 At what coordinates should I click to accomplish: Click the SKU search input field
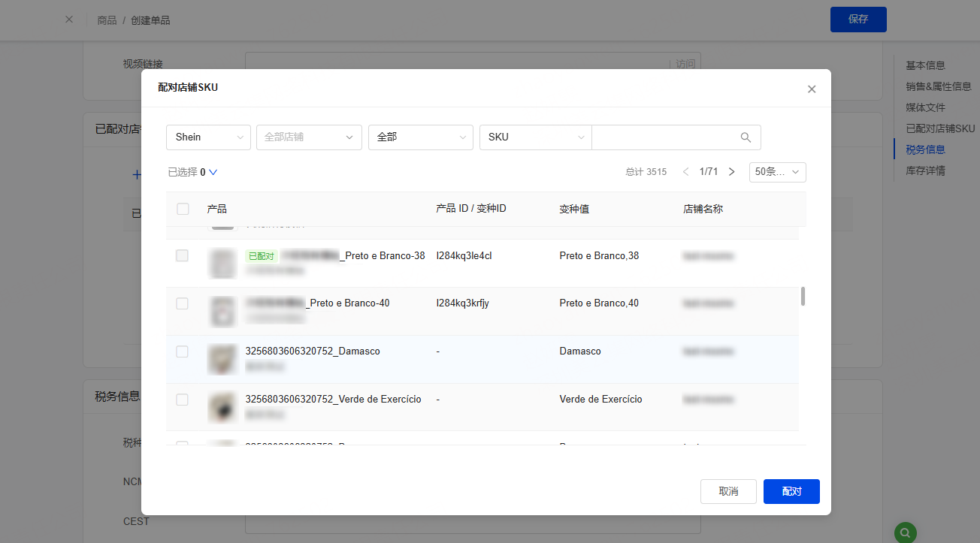(661, 137)
